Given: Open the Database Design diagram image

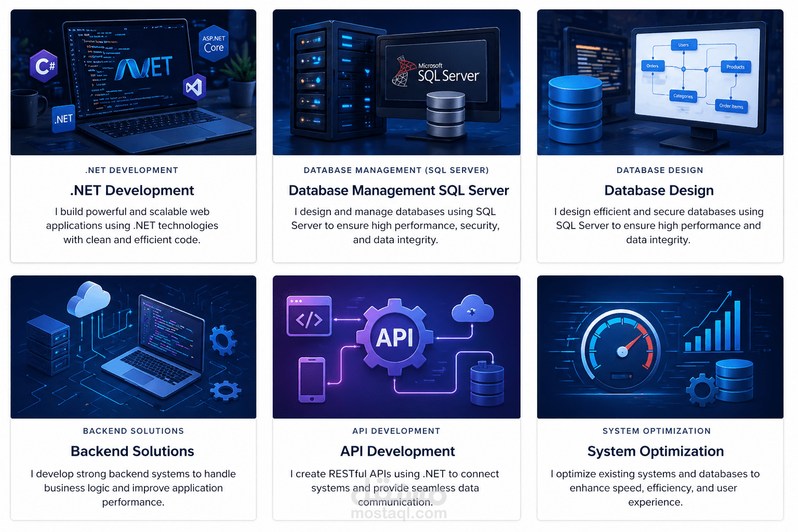Looking at the screenshot, I should pos(660,82).
